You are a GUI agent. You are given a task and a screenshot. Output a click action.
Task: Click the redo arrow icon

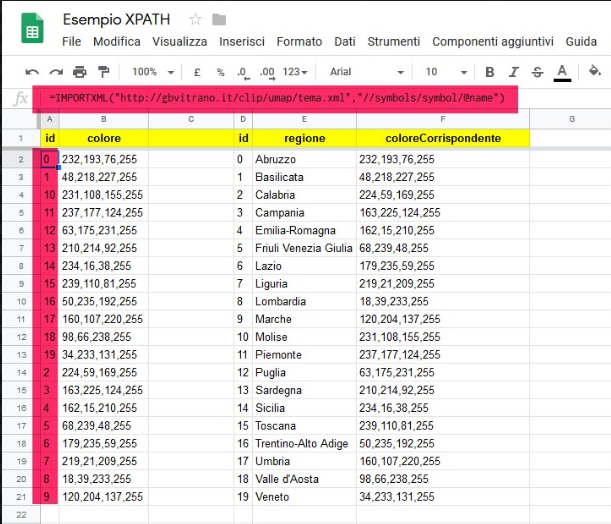(x=56, y=72)
